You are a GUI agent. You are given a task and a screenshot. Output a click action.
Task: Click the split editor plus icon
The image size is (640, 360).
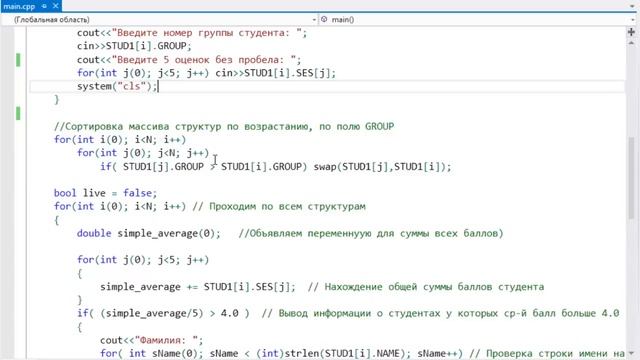(x=631, y=32)
